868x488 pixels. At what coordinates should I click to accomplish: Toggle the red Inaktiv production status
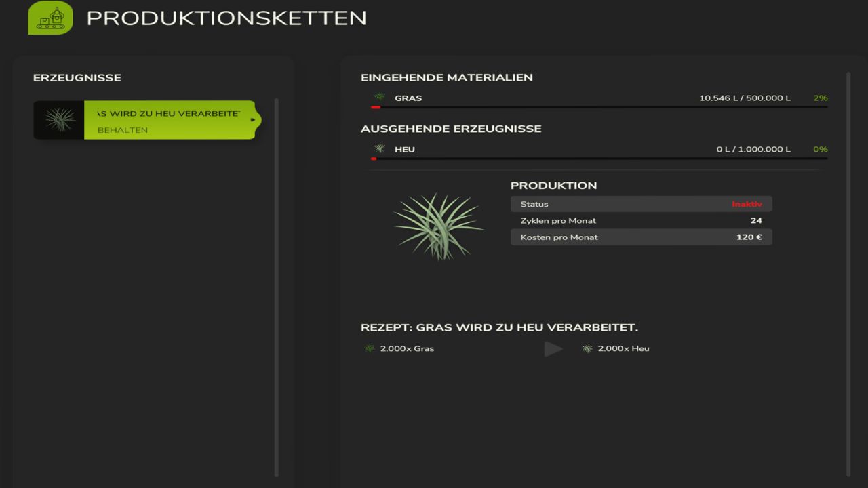(x=747, y=204)
